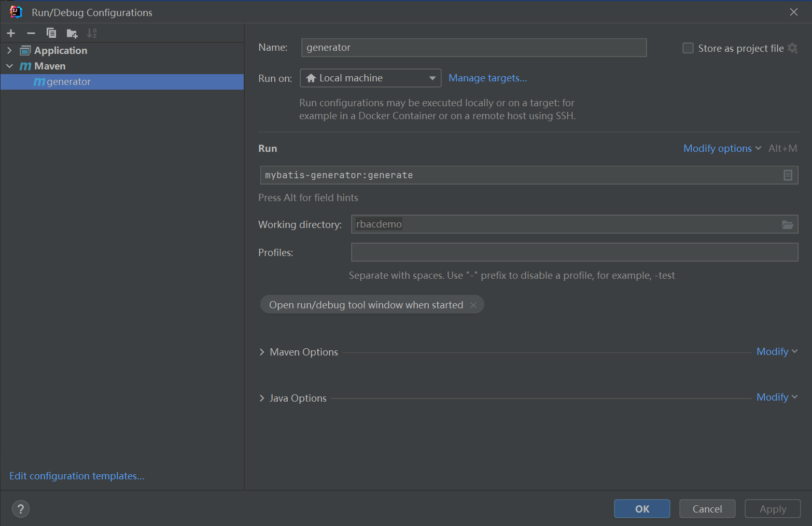Expand the Java Options section
Viewport: 812px width, 526px height.
(x=262, y=398)
